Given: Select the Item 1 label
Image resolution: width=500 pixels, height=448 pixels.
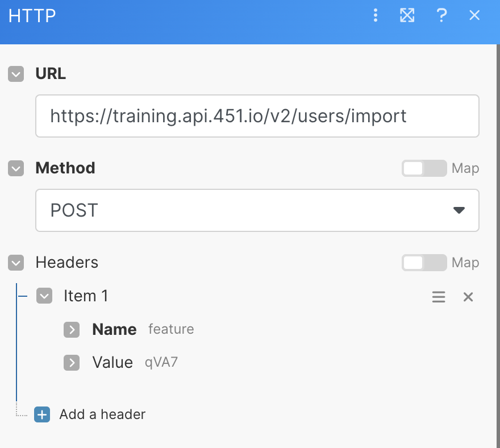Looking at the screenshot, I should [86, 296].
